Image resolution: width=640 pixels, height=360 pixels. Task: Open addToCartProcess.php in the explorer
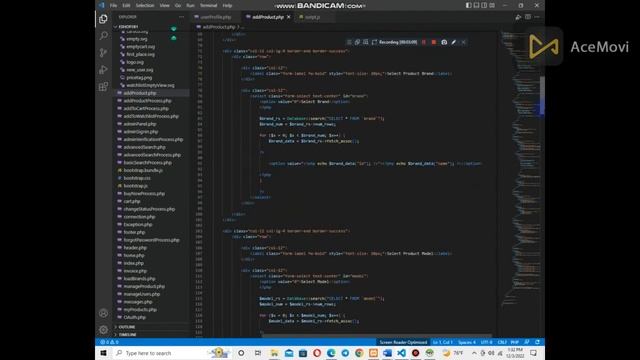(146, 109)
